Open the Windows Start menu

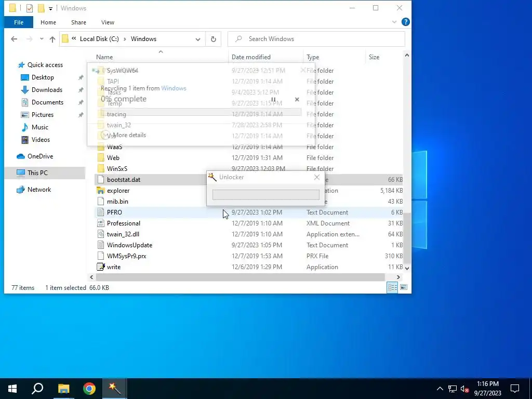click(x=12, y=389)
